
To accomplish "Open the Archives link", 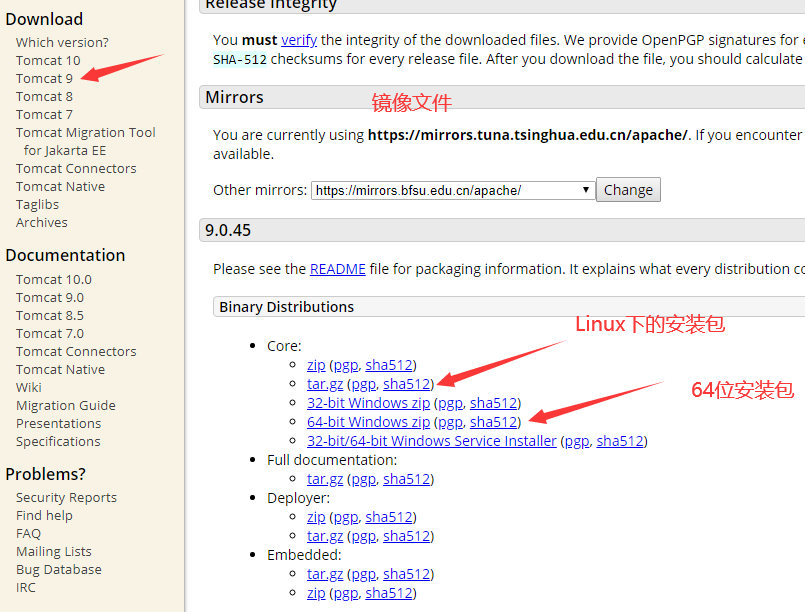I will tap(42, 222).
